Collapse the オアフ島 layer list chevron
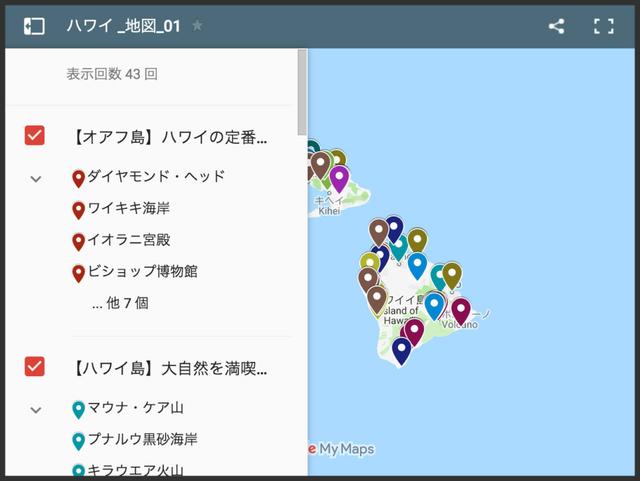The height and width of the screenshot is (481, 640). [36, 179]
